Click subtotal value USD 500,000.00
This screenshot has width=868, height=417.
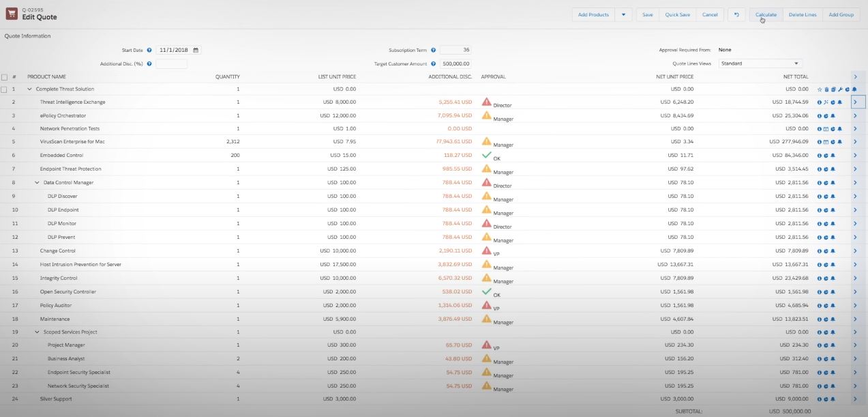(790, 412)
